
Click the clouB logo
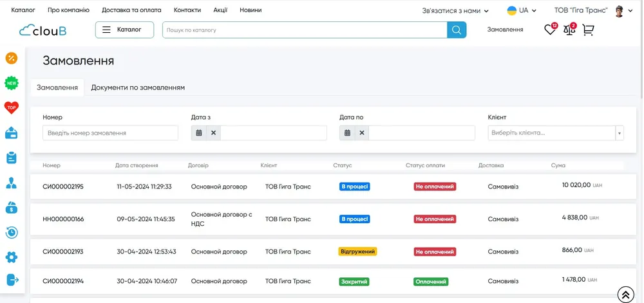(43, 30)
